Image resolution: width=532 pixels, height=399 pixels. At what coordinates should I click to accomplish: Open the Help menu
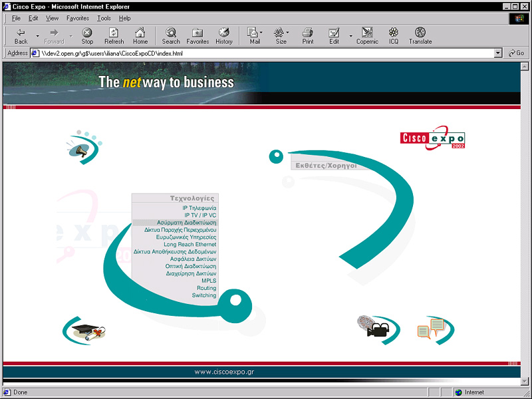tap(124, 19)
